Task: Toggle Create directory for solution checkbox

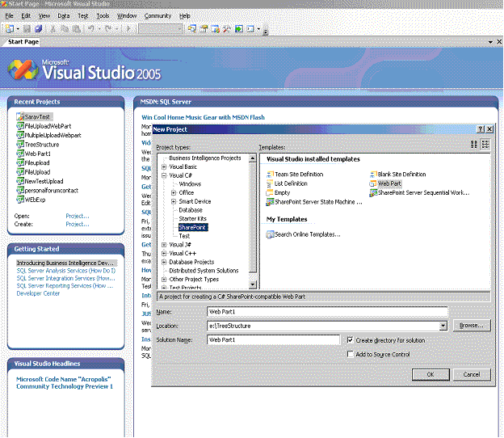Action: (x=351, y=340)
